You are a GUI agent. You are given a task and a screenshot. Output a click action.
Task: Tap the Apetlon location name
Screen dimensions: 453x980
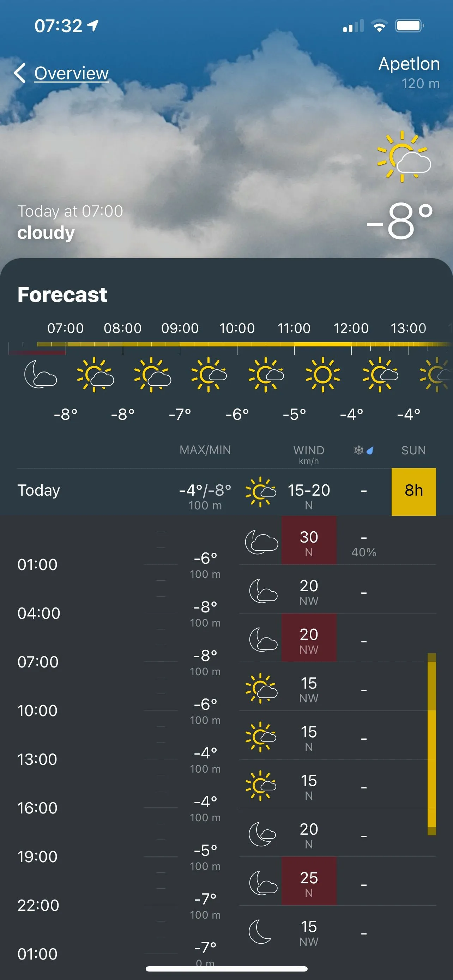pos(409,64)
